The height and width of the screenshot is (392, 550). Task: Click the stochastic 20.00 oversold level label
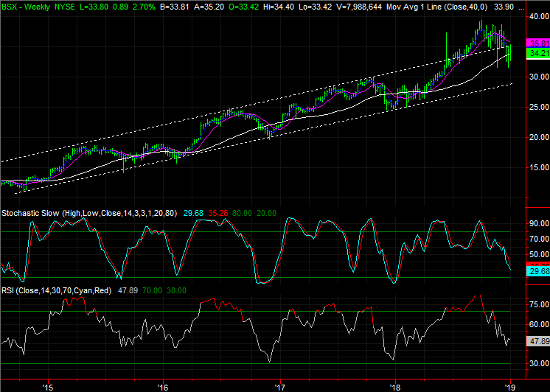[266, 213]
